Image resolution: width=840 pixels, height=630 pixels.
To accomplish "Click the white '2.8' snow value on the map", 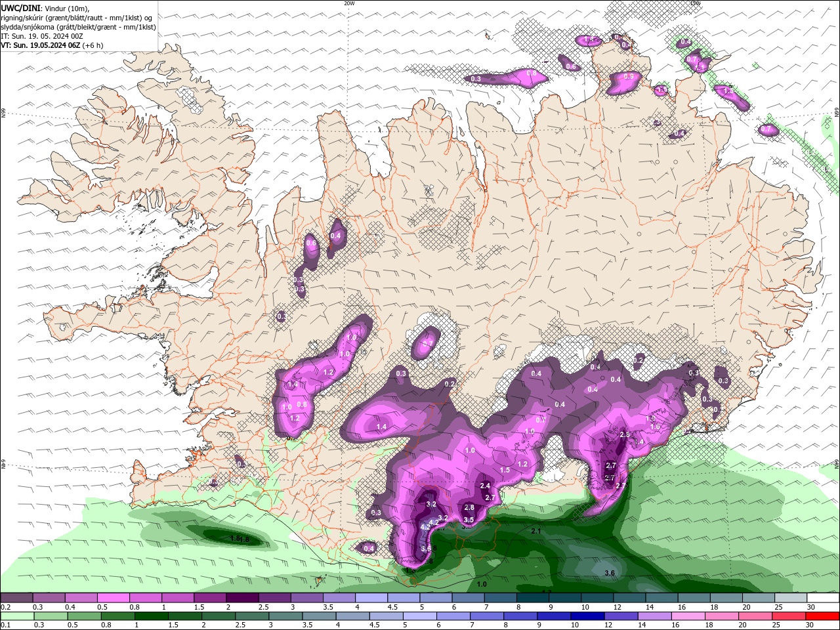I will 469,507.
